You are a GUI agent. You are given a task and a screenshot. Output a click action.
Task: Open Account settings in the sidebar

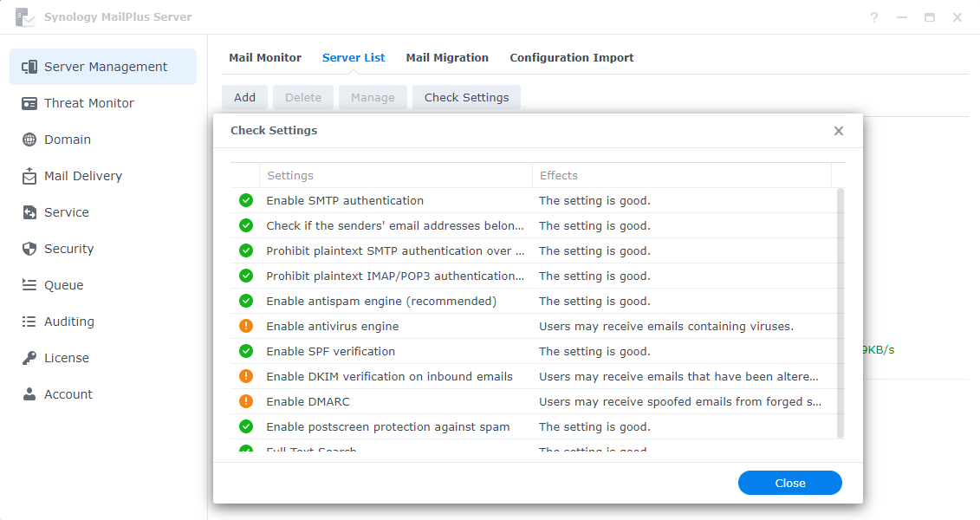click(68, 393)
